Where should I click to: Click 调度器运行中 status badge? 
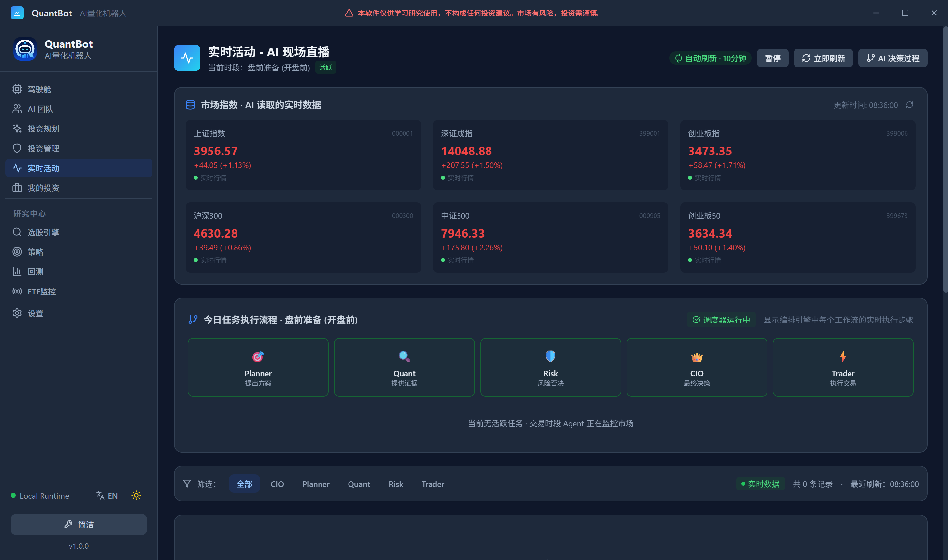(x=721, y=320)
